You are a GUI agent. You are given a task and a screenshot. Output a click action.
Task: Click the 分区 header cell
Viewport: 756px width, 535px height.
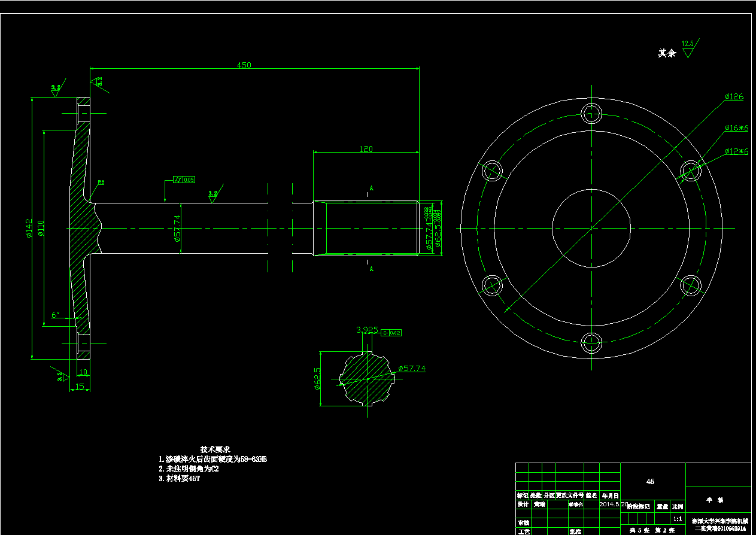[549, 496]
